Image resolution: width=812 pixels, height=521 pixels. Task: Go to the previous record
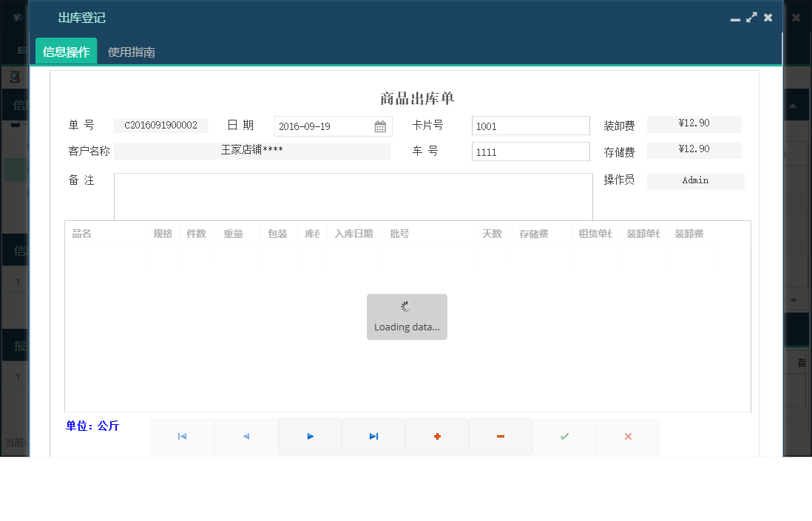coord(246,436)
